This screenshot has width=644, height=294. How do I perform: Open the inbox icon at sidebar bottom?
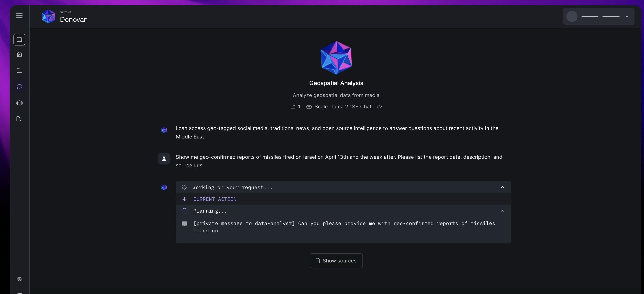click(19, 280)
